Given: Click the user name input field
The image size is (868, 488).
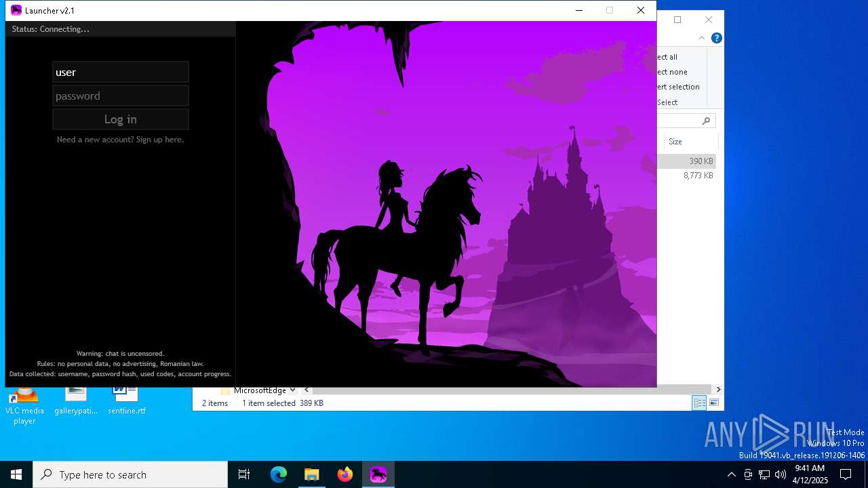Looking at the screenshot, I should 121,72.
